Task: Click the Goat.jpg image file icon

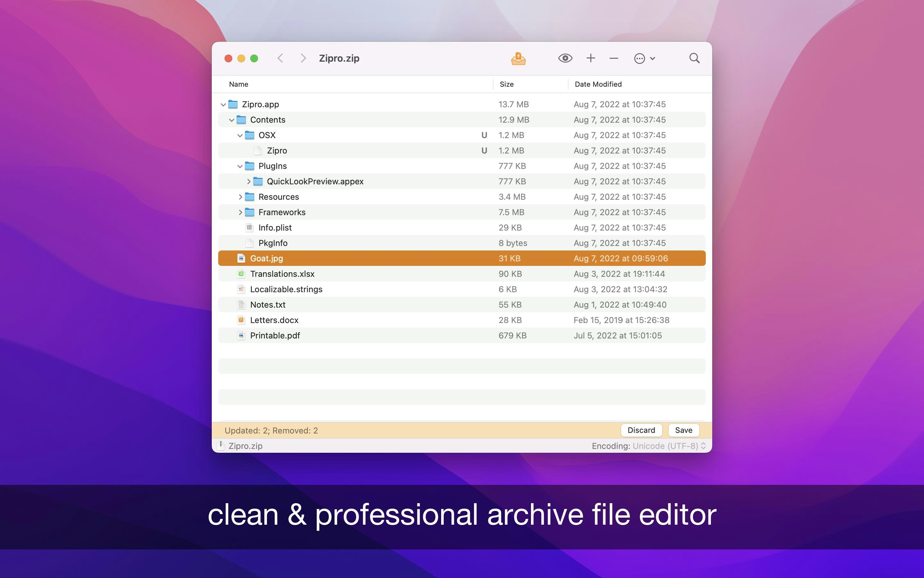Action: pyautogui.click(x=241, y=258)
